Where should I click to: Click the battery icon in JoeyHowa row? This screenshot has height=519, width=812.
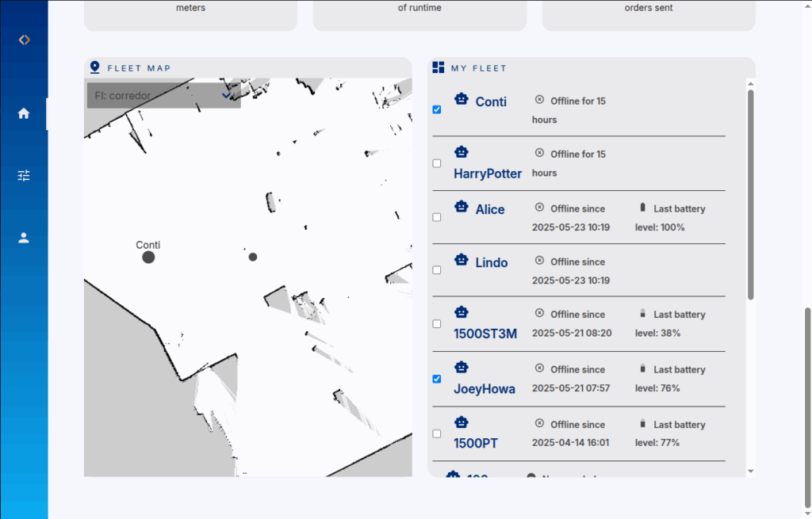642,368
